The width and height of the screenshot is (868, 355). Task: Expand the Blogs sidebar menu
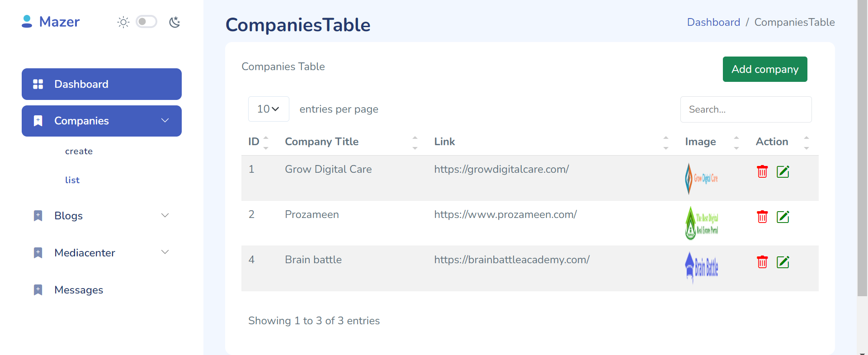tap(165, 216)
